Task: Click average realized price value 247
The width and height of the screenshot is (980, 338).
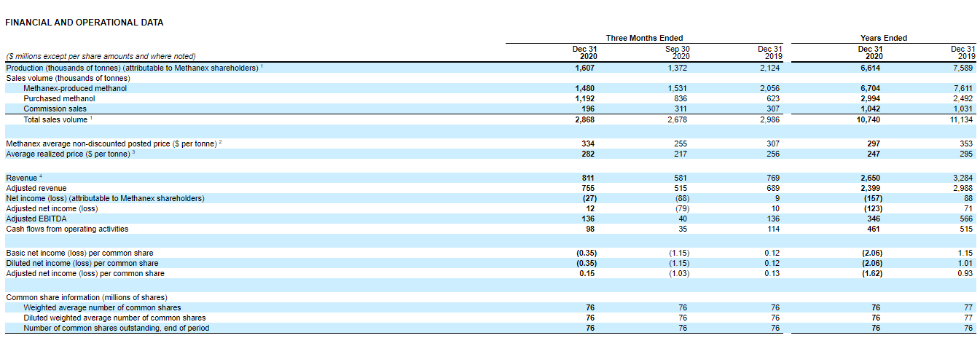Action: [x=874, y=154]
